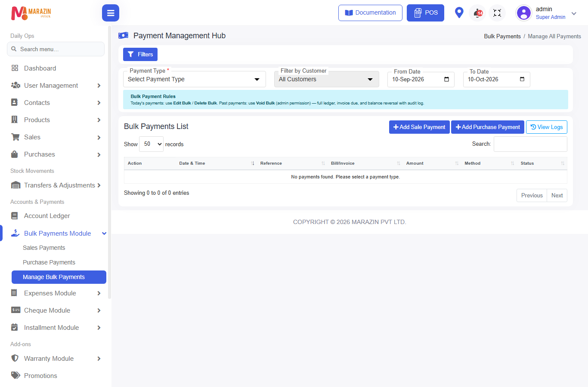Go to Bulk Payments breadcrumb link
588x387 pixels.
point(502,36)
